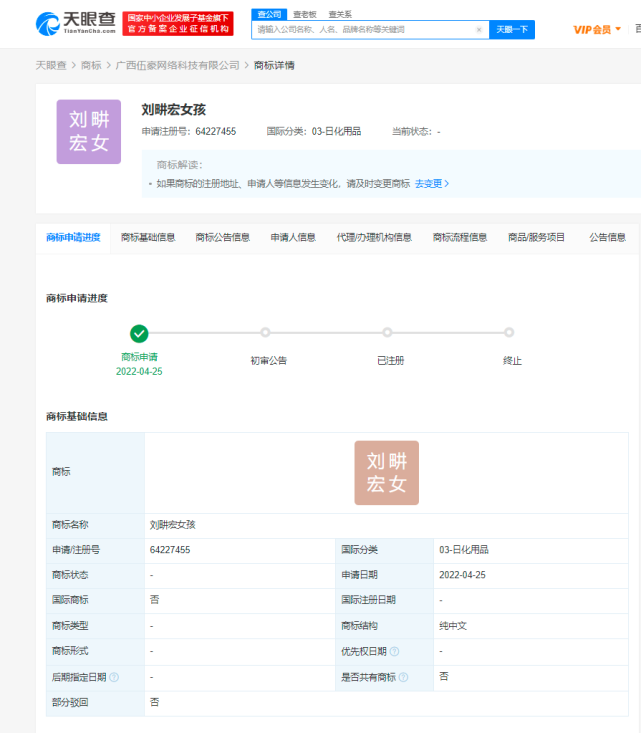Viewport: 641px width, 733px height.
Task: Select the 查老板 search tab
Action: 304,14
